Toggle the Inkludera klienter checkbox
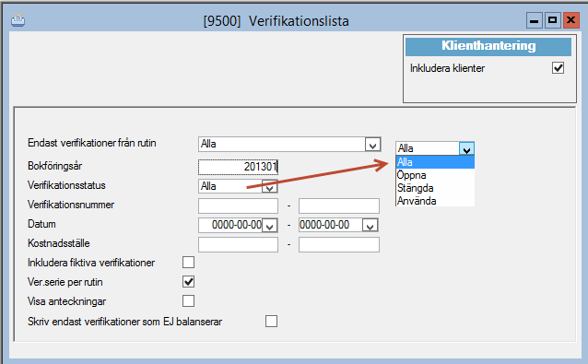588x364 pixels. tap(558, 68)
